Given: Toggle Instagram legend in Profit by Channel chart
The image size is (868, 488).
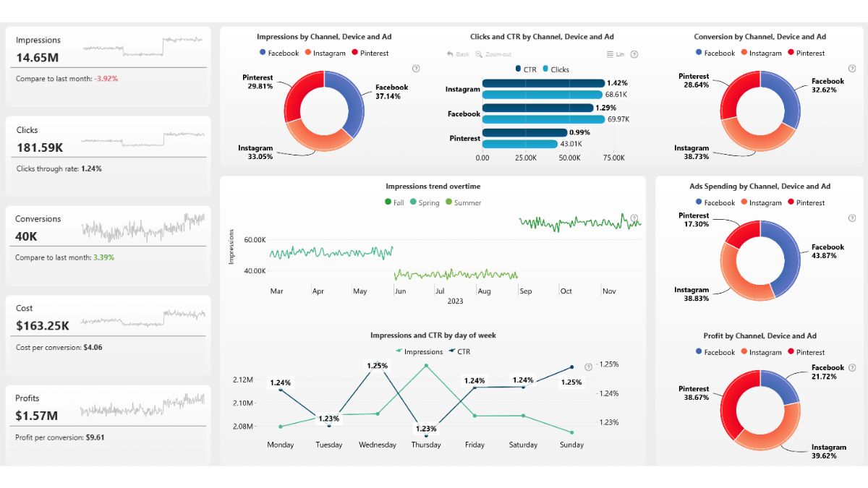Looking at the screenshot, I should [761, 352].
